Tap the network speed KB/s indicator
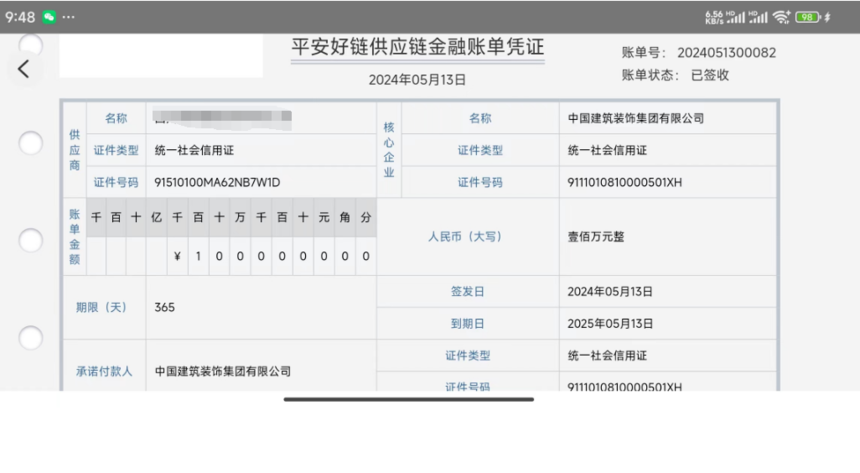 click(x=714, y=18)
